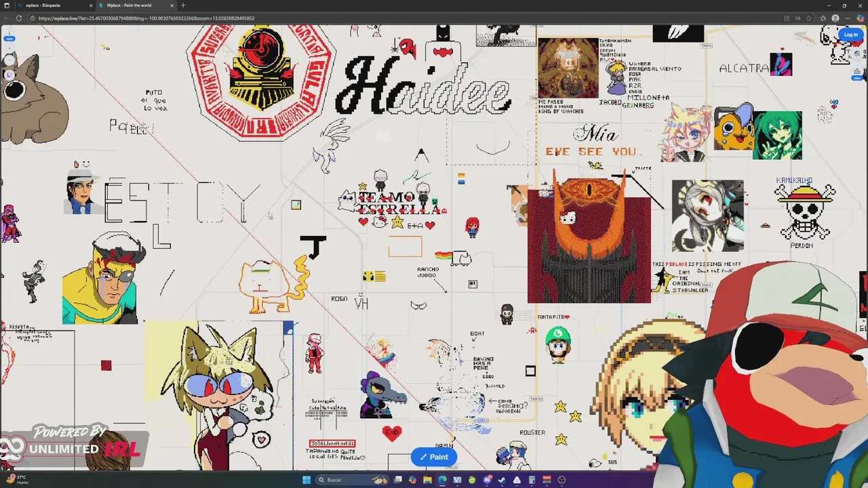This screenshot has height=488, width=868.
Task: Open the tab actions menu icon
Action: pos(7,5)
